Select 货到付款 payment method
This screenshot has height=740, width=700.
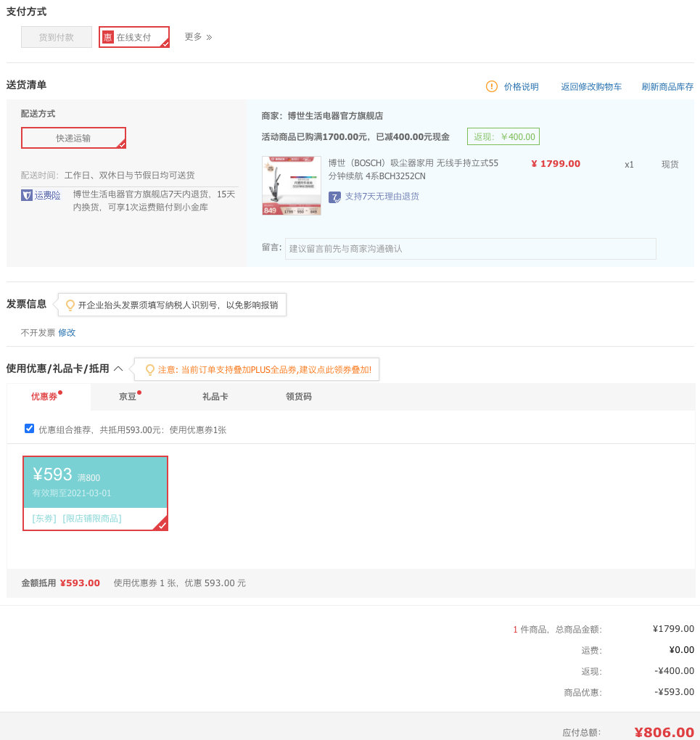[56, 37]
